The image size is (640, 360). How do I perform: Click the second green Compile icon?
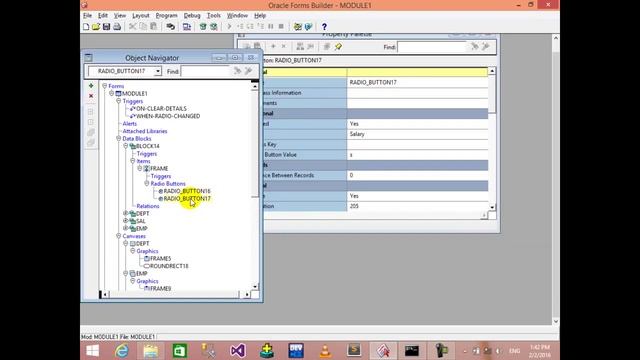(213, 27)
